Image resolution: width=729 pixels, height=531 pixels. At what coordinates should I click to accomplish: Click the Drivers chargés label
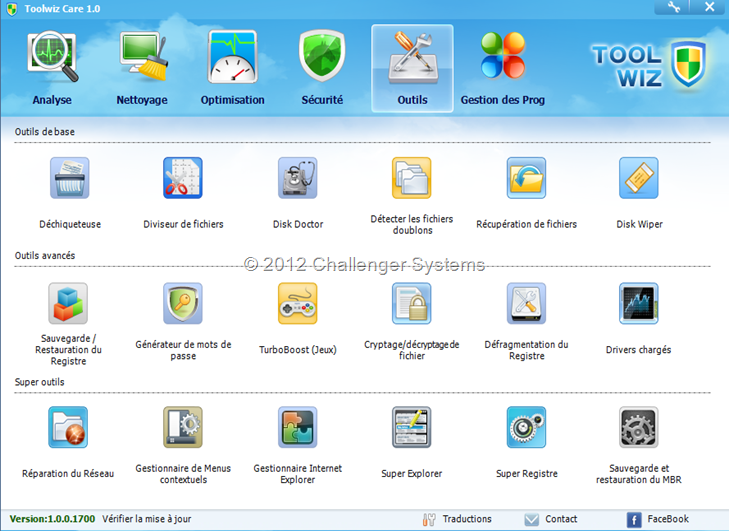tap(638, 350)
